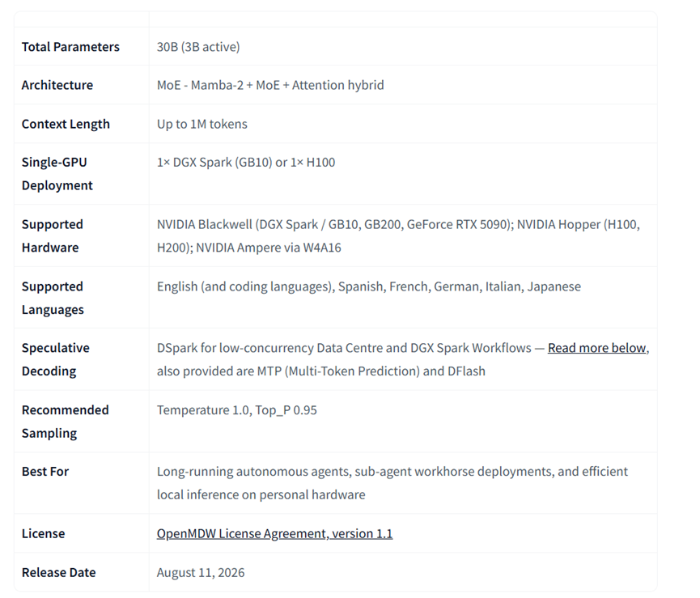Click the Up to 1M tokens value
This screenshot has width=700, height=598.
pyautogui.click(x=202, y=124)
